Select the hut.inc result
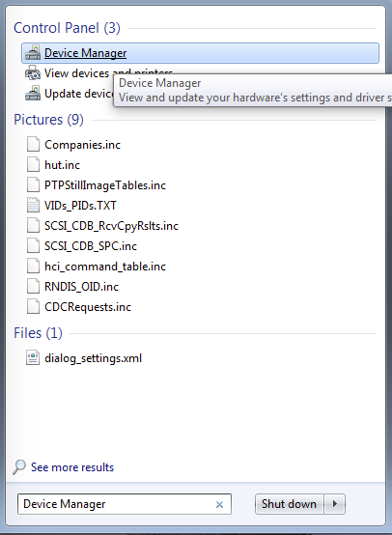 point(62,165)
